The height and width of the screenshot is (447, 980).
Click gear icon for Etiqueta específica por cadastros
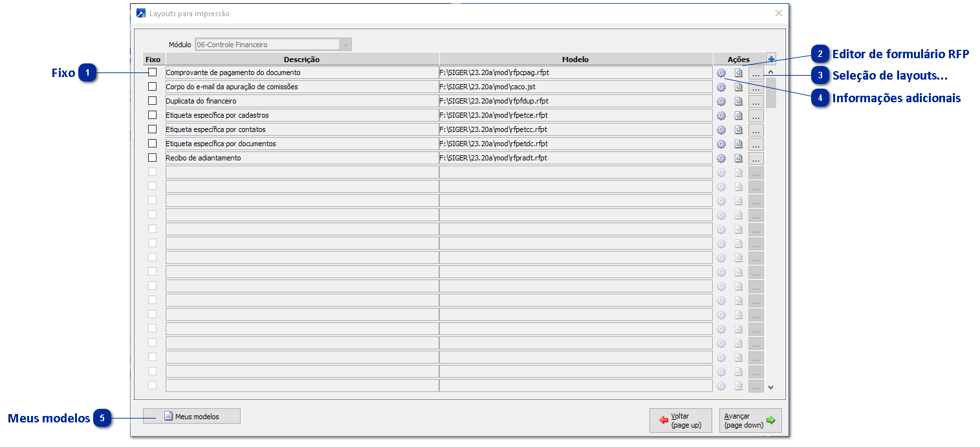[721, 116]
